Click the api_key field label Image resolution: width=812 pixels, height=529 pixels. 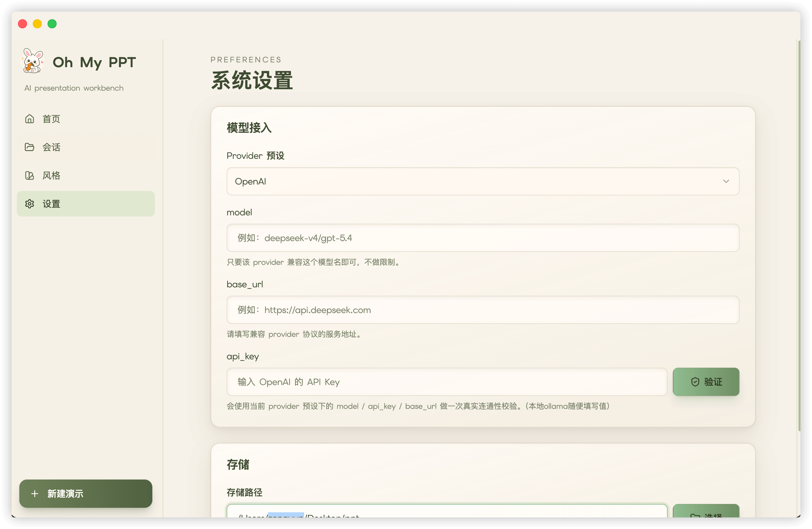[243, 356]
